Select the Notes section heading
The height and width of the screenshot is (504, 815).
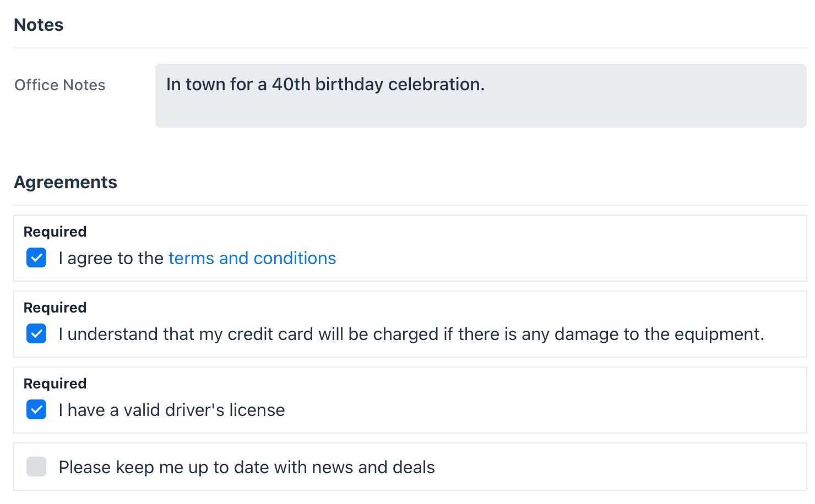pos(39,25)
